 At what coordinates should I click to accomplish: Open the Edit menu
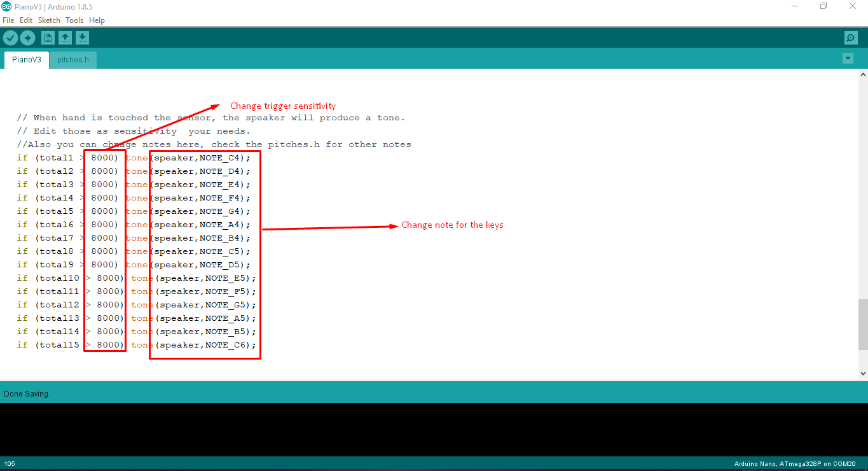click(x=26, y=20)
